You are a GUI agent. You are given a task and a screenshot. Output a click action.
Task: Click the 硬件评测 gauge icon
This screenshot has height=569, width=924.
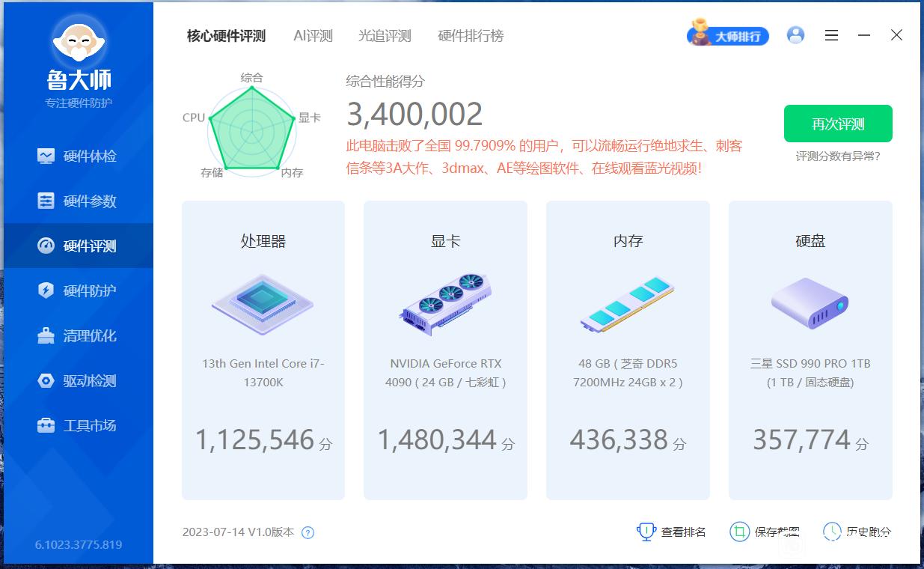click(x=46, y=246)
